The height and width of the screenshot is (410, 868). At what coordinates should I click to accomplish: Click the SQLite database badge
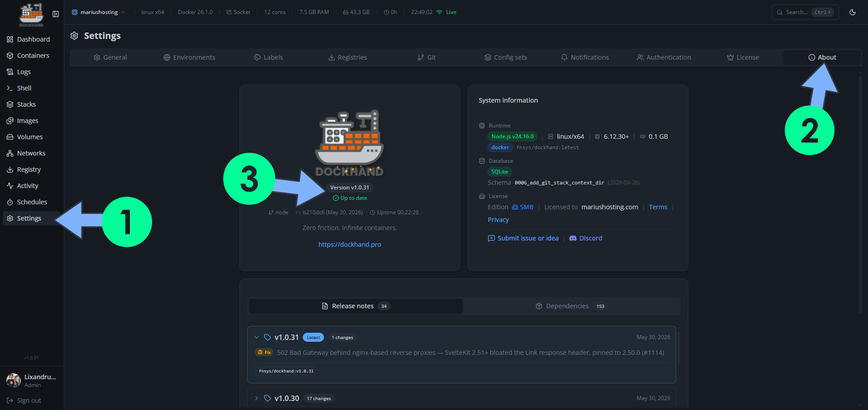point(500,172)
